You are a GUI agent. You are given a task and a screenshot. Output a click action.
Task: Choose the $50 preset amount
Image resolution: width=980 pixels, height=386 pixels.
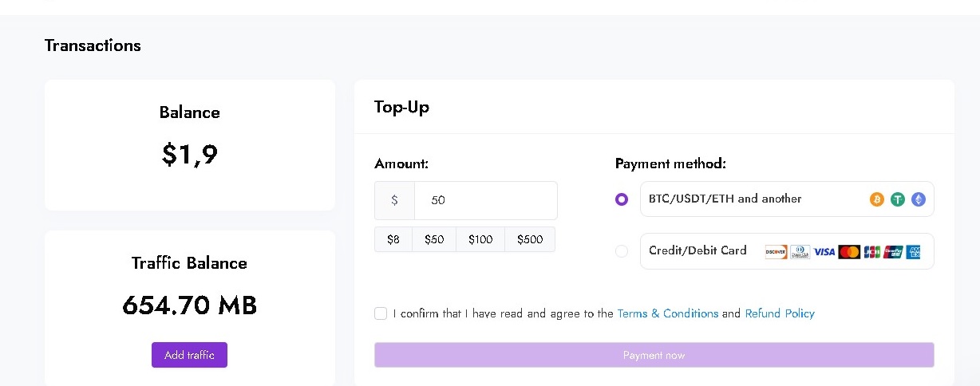[434, 239]
